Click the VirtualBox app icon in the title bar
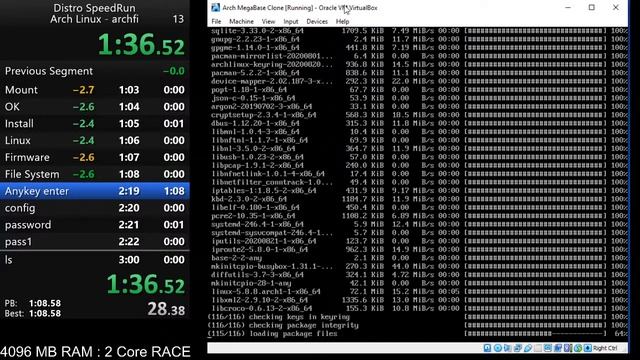 click(x=215, y=7)
